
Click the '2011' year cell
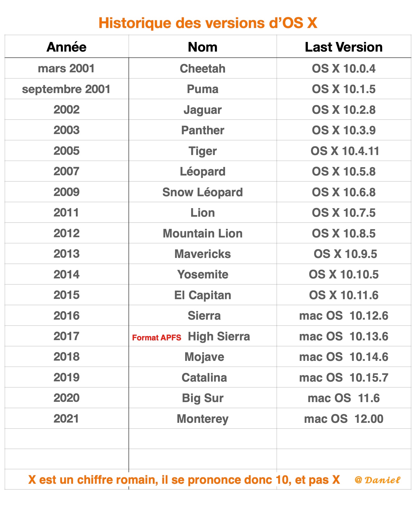66,213
